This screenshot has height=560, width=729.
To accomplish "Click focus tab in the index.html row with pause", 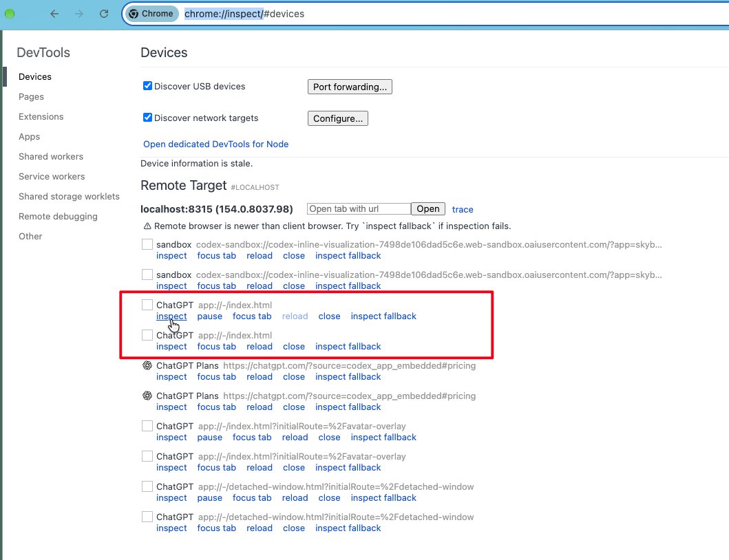I will (252, 316).
